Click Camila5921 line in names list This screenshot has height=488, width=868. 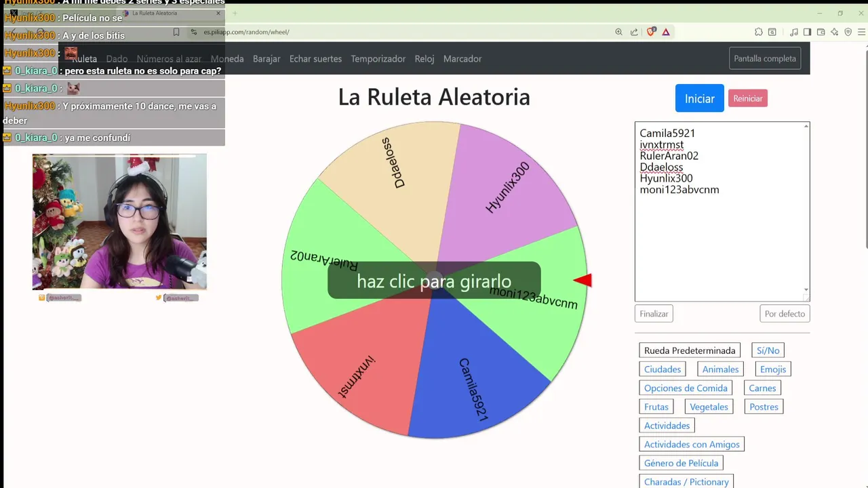pos(667,134)
